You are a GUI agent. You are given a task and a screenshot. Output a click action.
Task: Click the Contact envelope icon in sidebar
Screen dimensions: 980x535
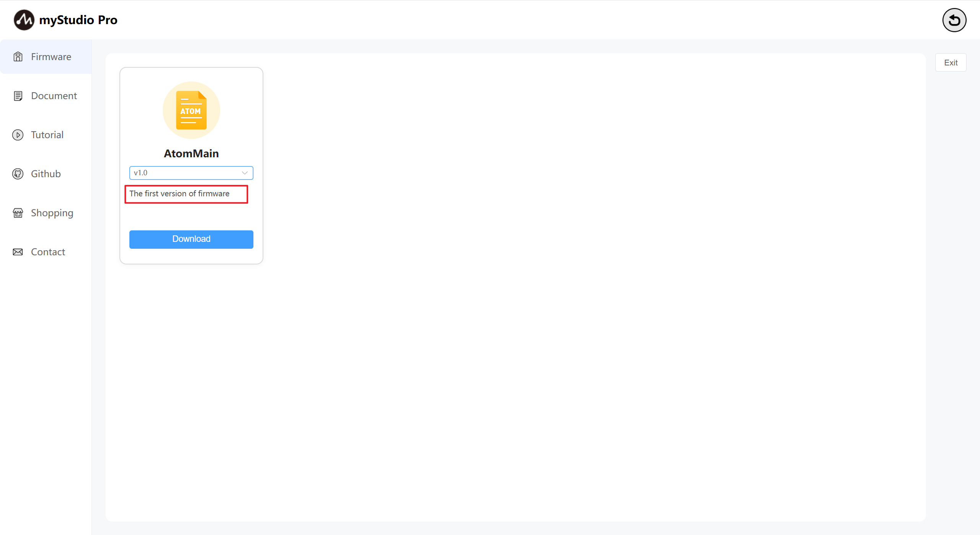click(18, 252)
